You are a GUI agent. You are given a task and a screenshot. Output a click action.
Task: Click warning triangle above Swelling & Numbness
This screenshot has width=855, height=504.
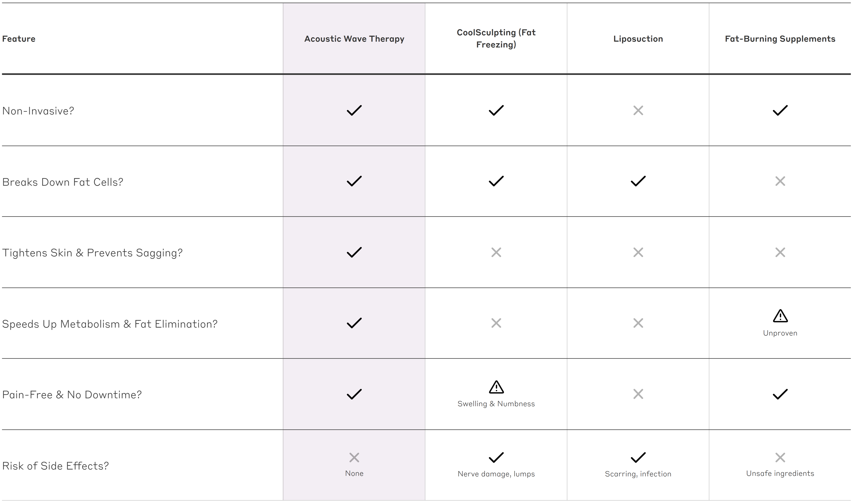[x=496, y=387]
